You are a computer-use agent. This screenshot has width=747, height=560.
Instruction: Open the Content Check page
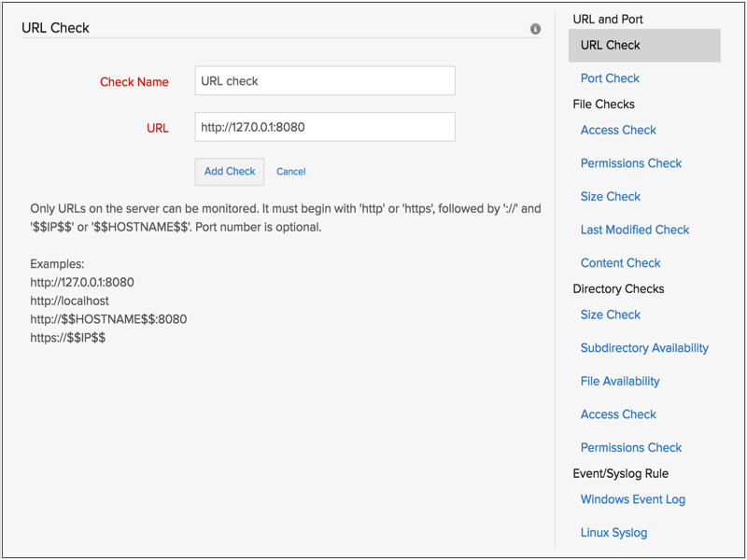620,263
